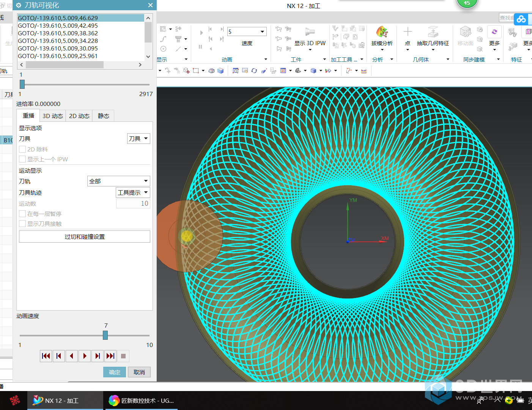The width and height of the screenshot is (532, 410).
Task: Open the 刀具 display dropdown
Action: tap(139, 139)
